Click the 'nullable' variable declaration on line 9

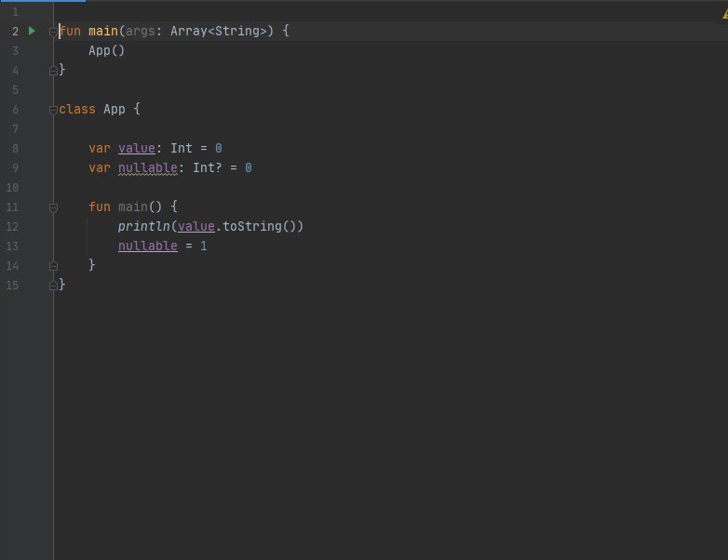[x=148, y=167]
